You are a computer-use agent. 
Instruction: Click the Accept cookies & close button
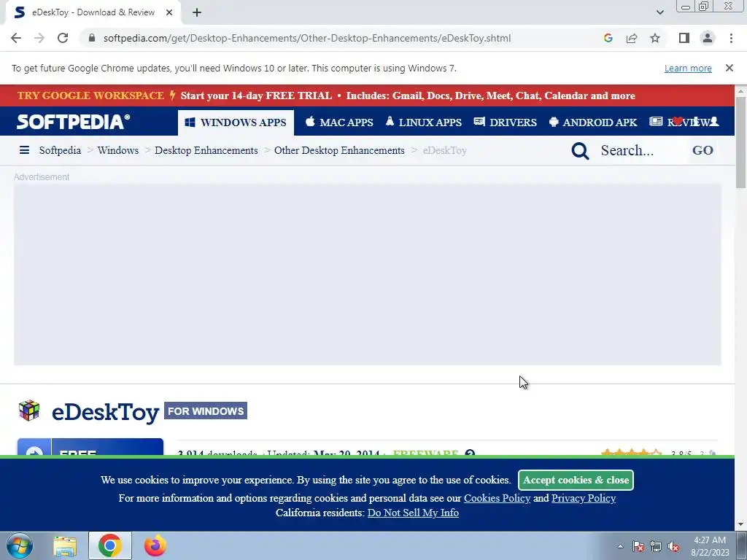coord(576,480)
